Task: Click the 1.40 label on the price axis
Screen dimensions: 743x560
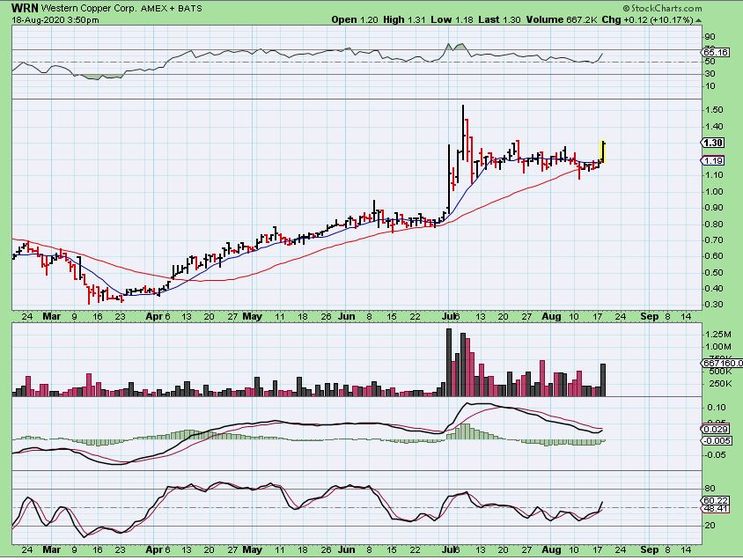Action: tap(714, 127)
